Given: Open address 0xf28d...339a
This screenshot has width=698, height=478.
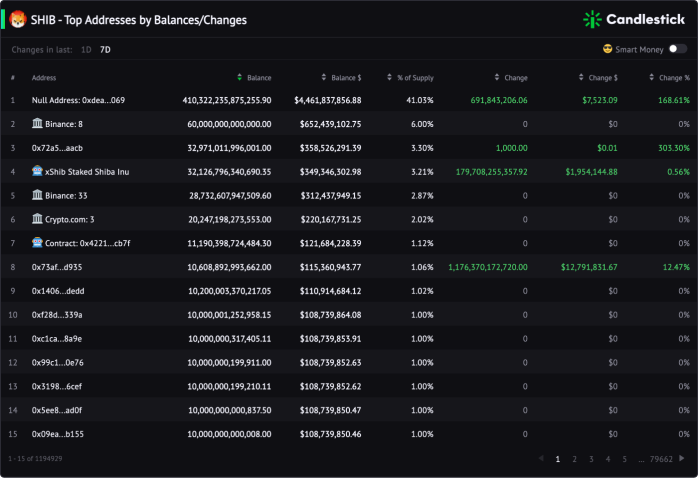Looking at the screenshot, I should (57, 315).
